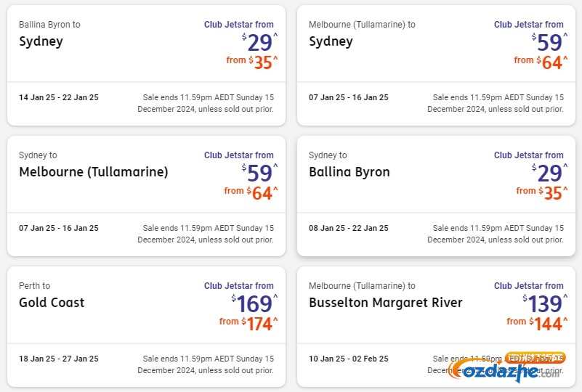Select the 10 Jan 25 - 02 Feb 25 date range
Screen dimensions: 582x392
349,359
